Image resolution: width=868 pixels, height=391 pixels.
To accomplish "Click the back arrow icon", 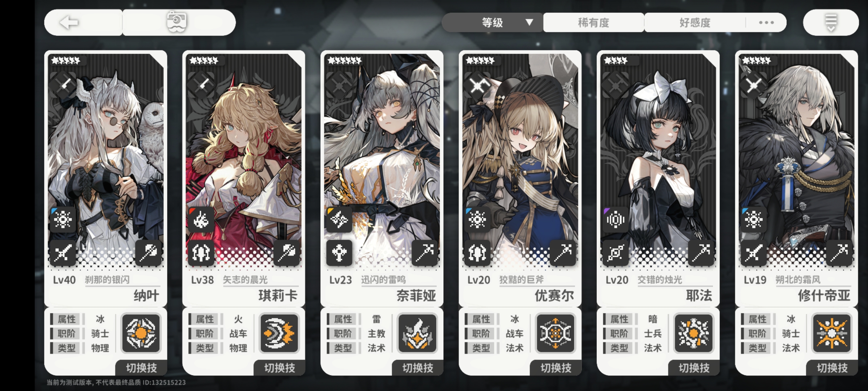I will pos(69,22).
